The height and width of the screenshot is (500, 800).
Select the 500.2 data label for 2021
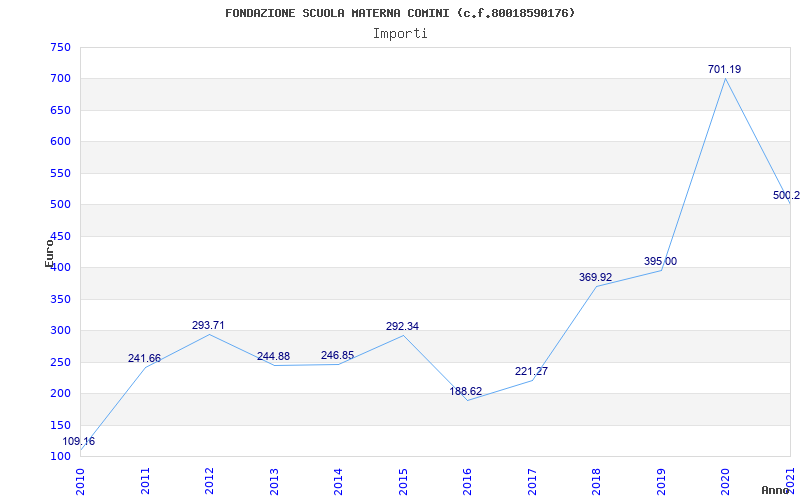click(x=786, y=195)
